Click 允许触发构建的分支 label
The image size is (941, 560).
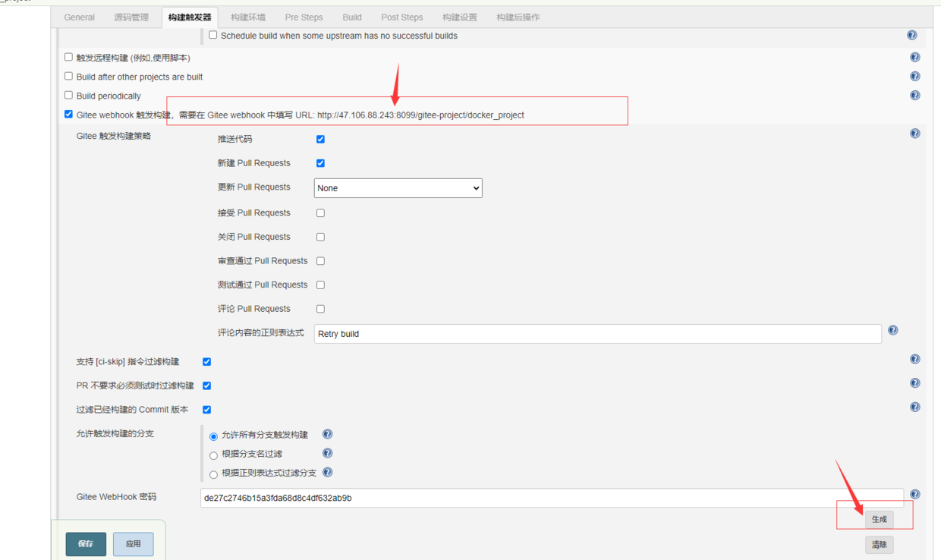(115, 434)
